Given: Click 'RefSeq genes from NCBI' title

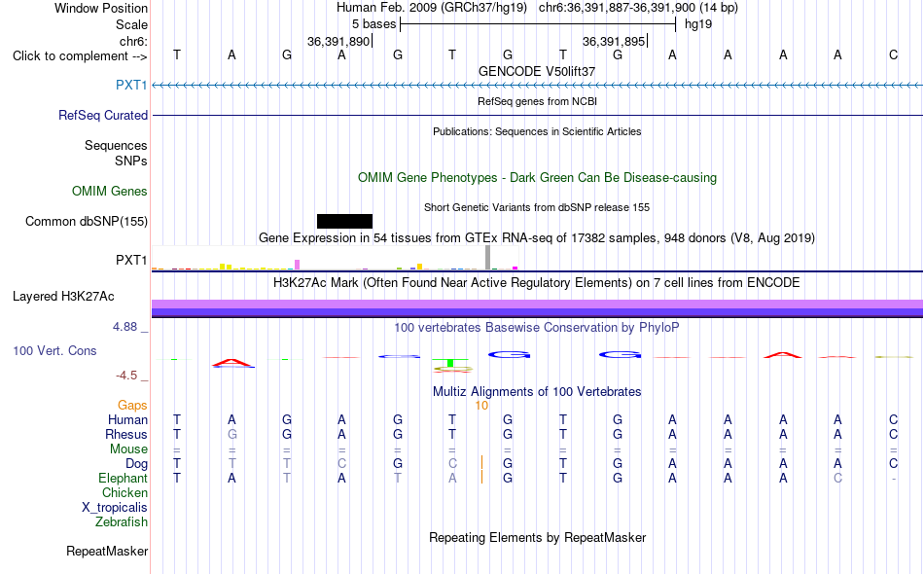Looking at the screenshot, I should point(537,101).
